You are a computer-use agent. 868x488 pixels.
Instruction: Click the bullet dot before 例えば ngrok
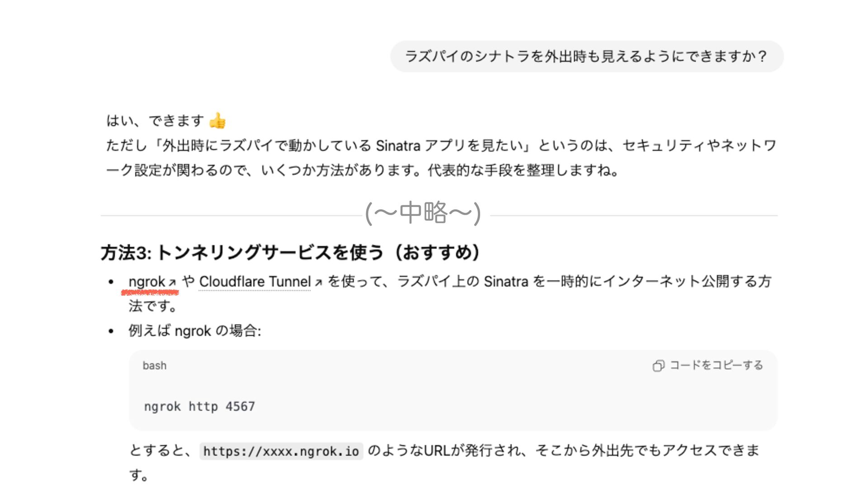tap(111, 331)
